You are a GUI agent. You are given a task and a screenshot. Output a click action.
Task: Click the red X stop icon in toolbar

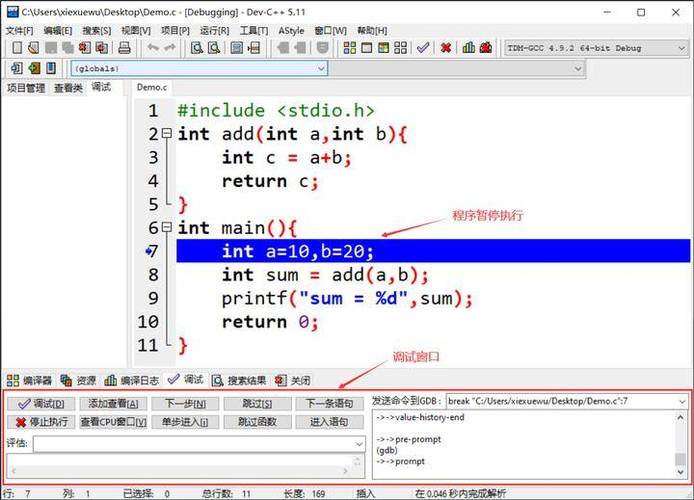pyautogui.click(x=445, y=48)
